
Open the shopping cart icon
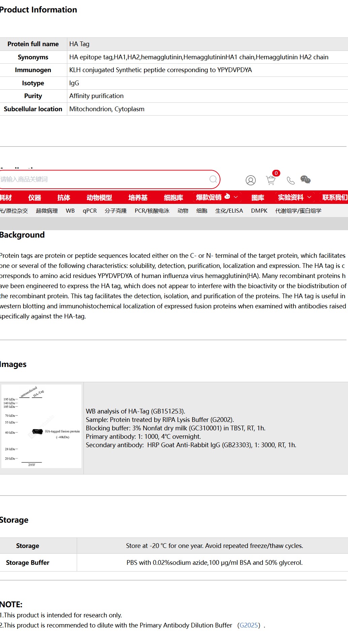click(271, 180)
